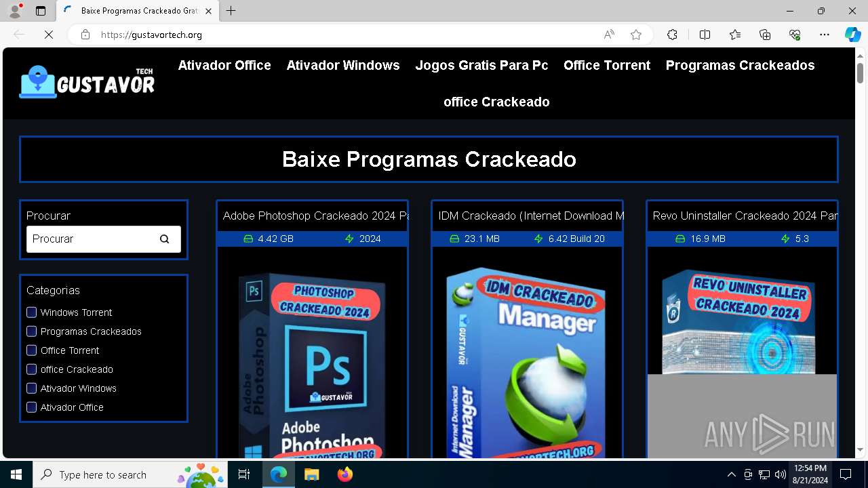Viewport: 868px width, 488px height.
Task: Open the Windows Start menu
Action: point(16,474)
